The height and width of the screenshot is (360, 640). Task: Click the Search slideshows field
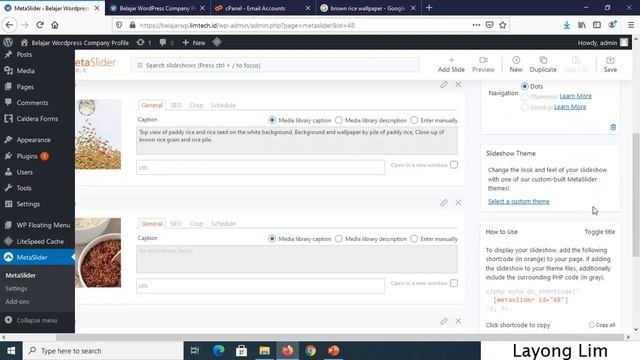(x=275, y=65)
